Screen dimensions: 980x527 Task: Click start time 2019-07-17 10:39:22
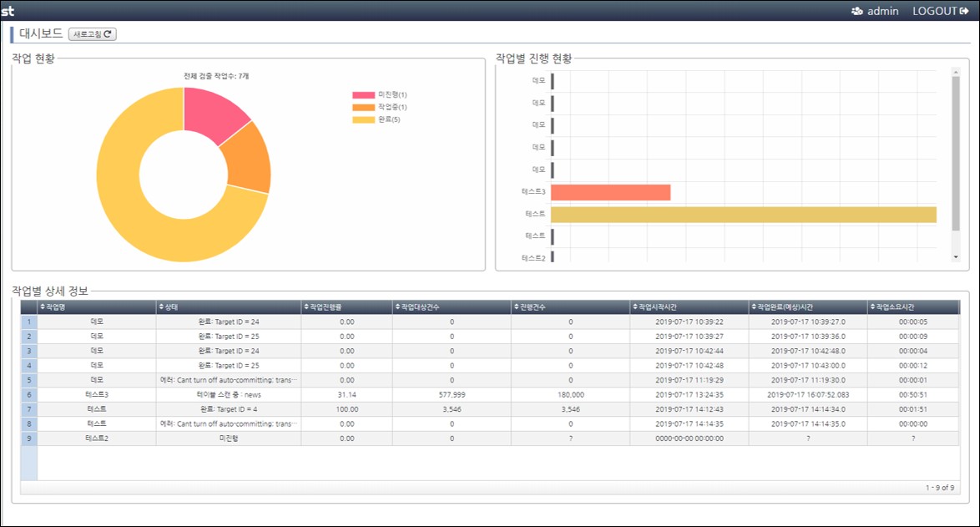(690, 322)
